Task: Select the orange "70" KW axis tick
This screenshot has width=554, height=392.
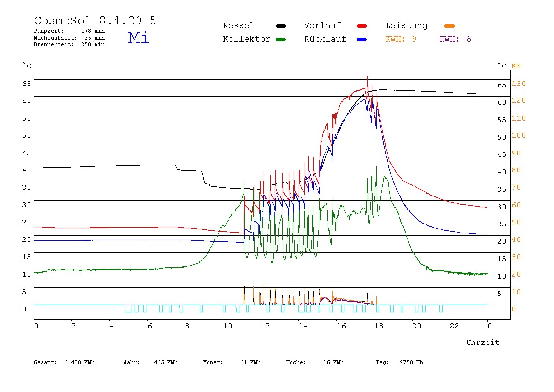Action: click(516, 187)
